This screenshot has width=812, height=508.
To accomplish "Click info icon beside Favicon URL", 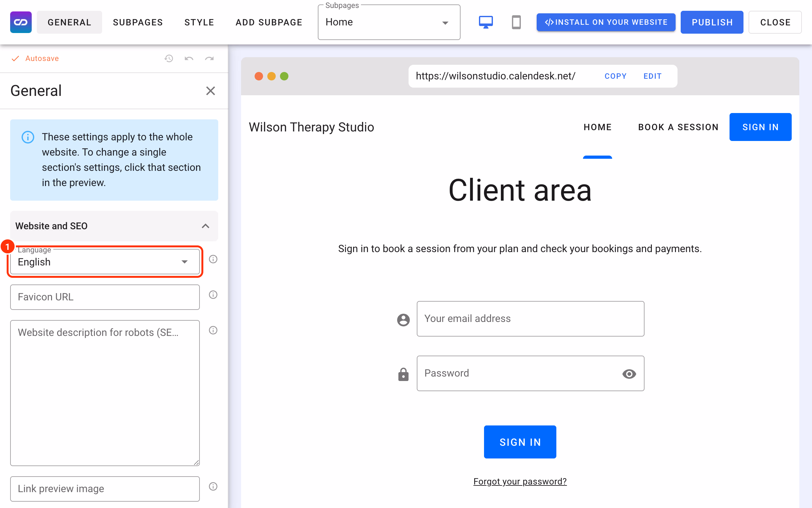I will pyautogui.click(x=213, y=295).
